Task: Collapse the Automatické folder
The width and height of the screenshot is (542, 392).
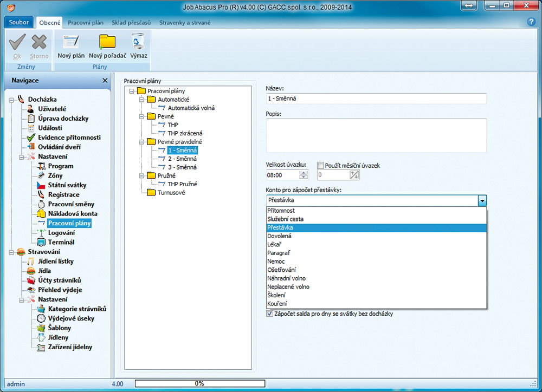Action: point(141,100)
